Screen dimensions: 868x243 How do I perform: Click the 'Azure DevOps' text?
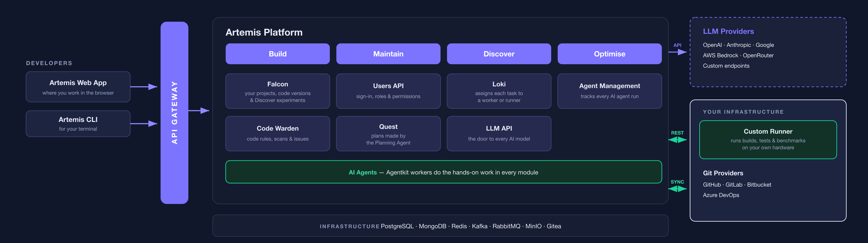[721, 195]
